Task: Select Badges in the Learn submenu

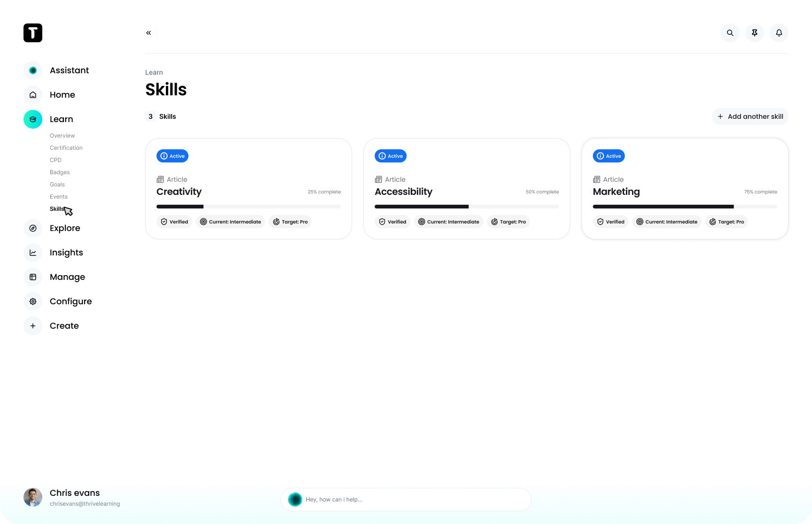Action: point(60,172)
